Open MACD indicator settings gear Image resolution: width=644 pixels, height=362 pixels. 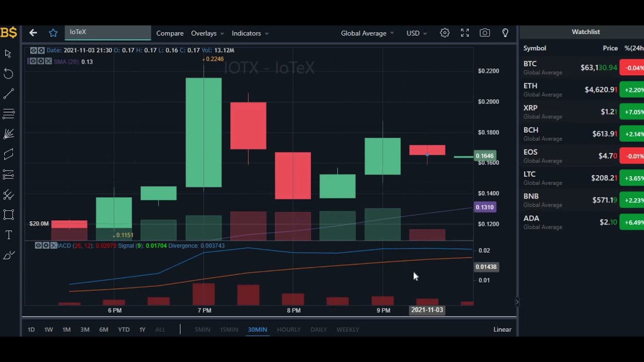[x=46, y=245]
